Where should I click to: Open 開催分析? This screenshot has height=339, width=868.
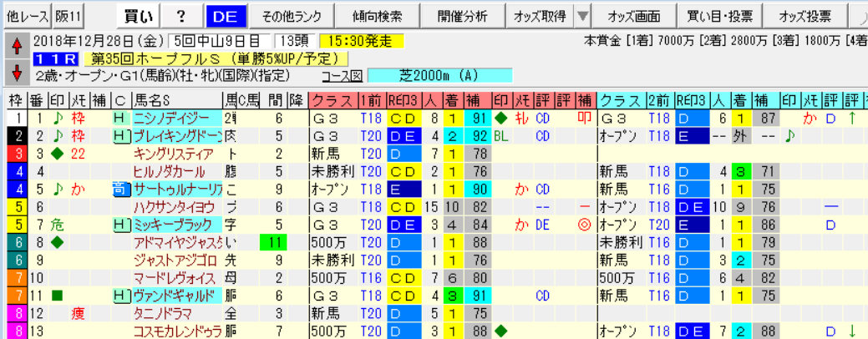464,16
